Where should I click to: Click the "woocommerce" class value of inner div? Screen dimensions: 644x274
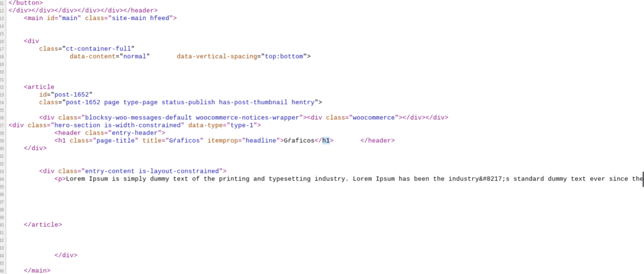point(375,118)
